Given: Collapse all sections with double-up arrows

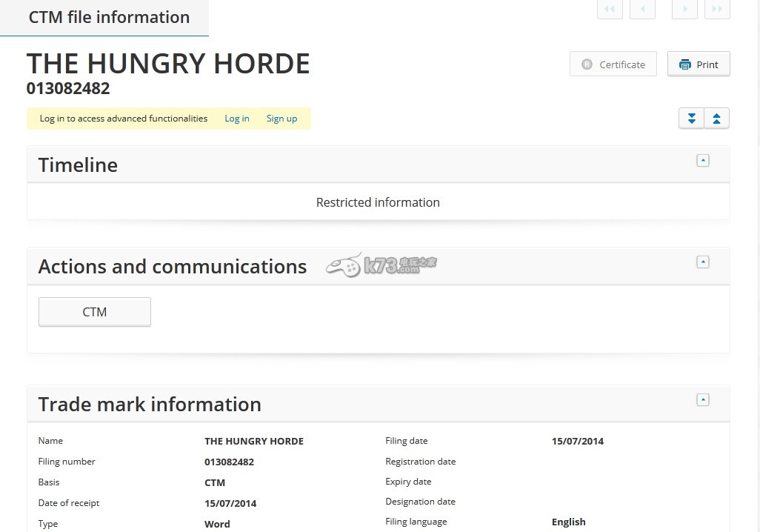Looking at the screenshot, I should [716, 119].
